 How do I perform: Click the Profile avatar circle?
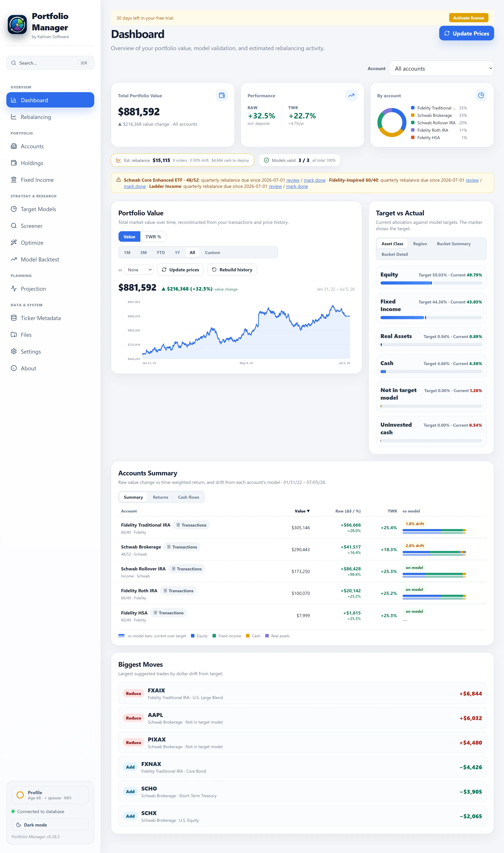20,795
